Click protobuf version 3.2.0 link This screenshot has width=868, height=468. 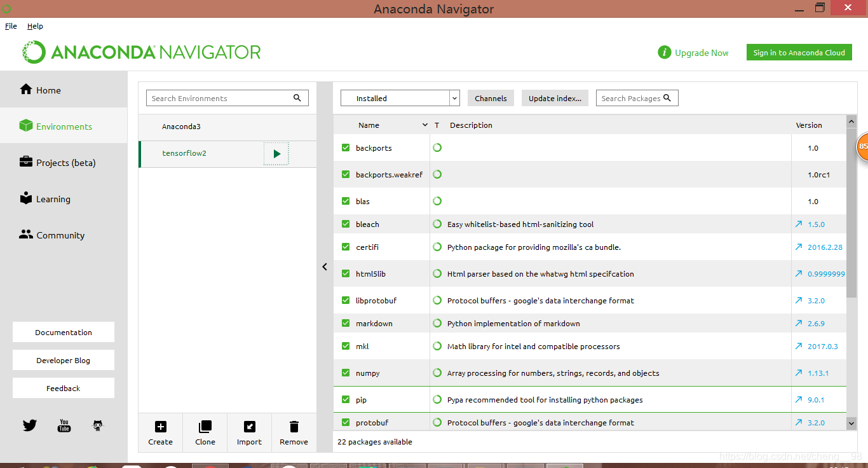click(816, 423)
